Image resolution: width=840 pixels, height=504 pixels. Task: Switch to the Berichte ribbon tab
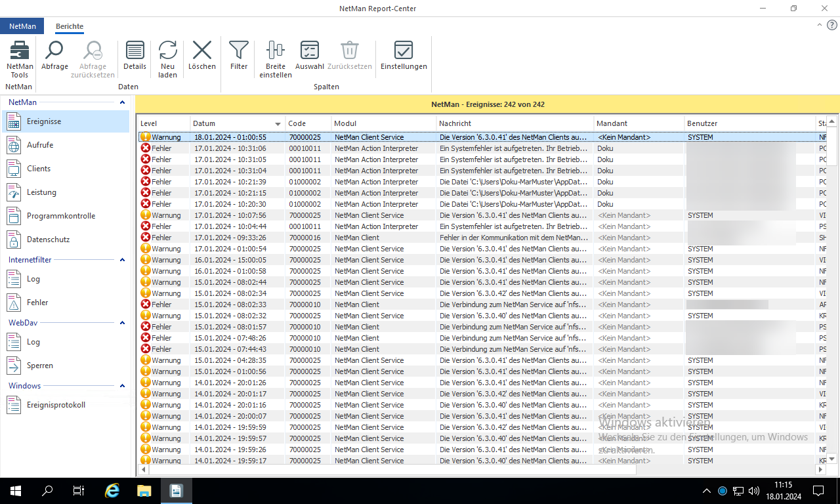tap(70, 26)
